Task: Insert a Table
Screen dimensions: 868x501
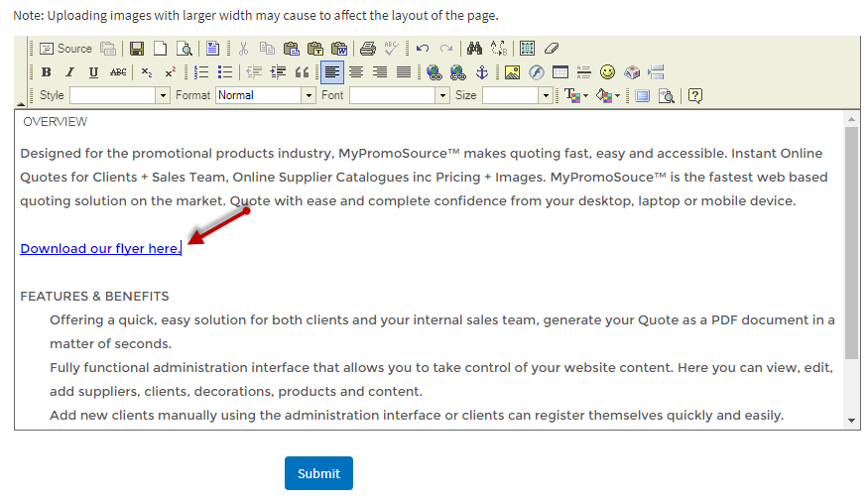Action: tap(560, 72)
